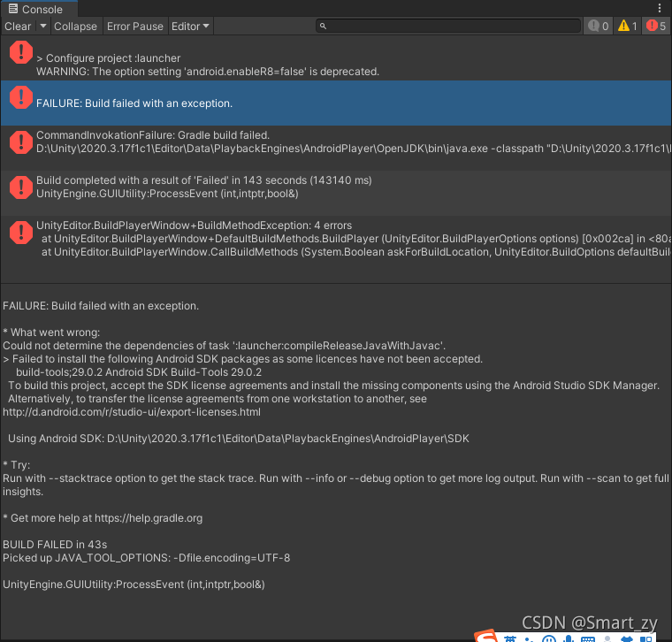672x642 pixels.
Task: Clear the console log
Action: pos(18,27)
